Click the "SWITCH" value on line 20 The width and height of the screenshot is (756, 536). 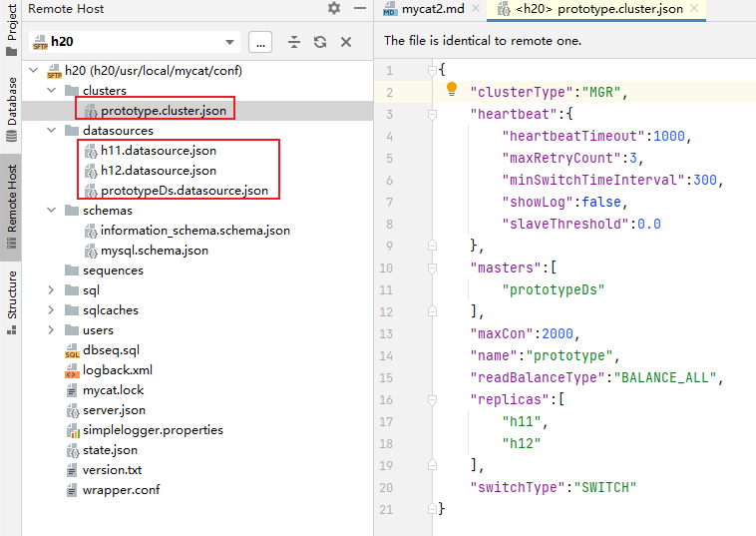click(x=605, y=487)
